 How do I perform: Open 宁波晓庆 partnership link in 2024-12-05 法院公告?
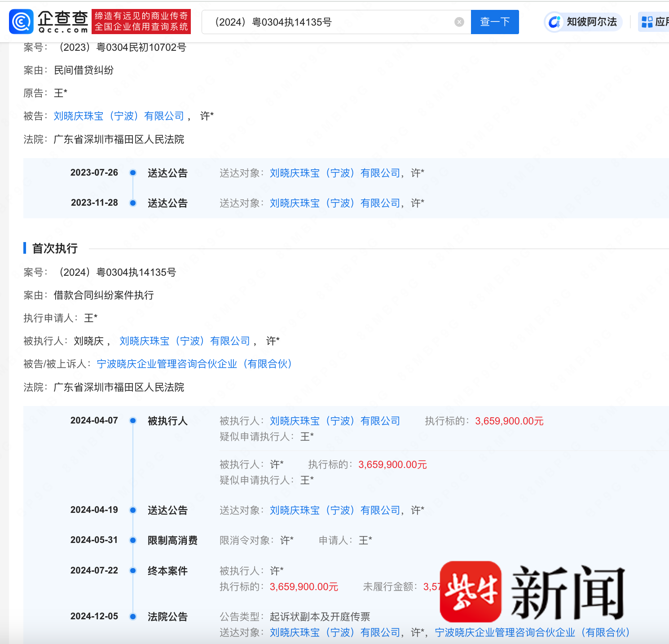tap(532, 633)
